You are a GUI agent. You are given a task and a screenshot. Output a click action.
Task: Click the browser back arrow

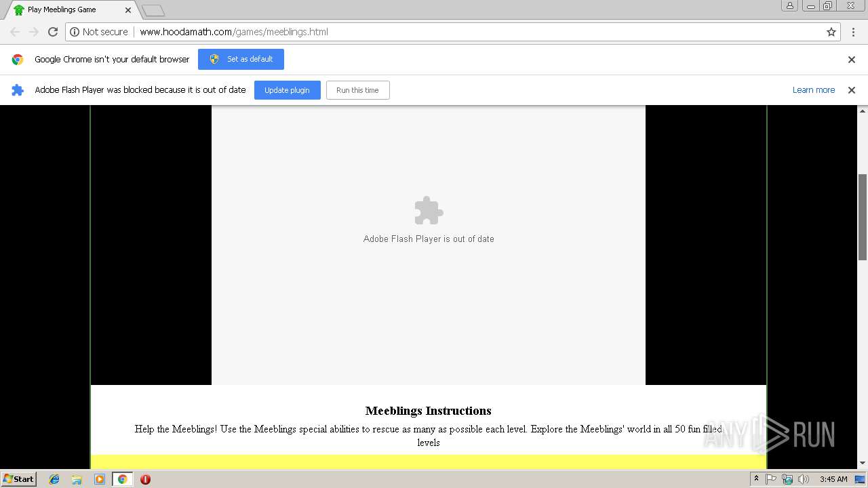[x=15, y=32]
